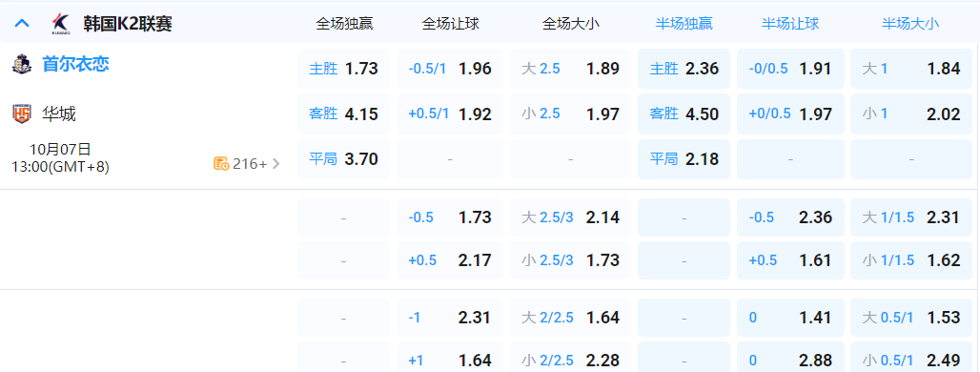Select the 半场独赢 column header
Image resolution: width=980 pixels, height=372 pixels.
(684, 25)
